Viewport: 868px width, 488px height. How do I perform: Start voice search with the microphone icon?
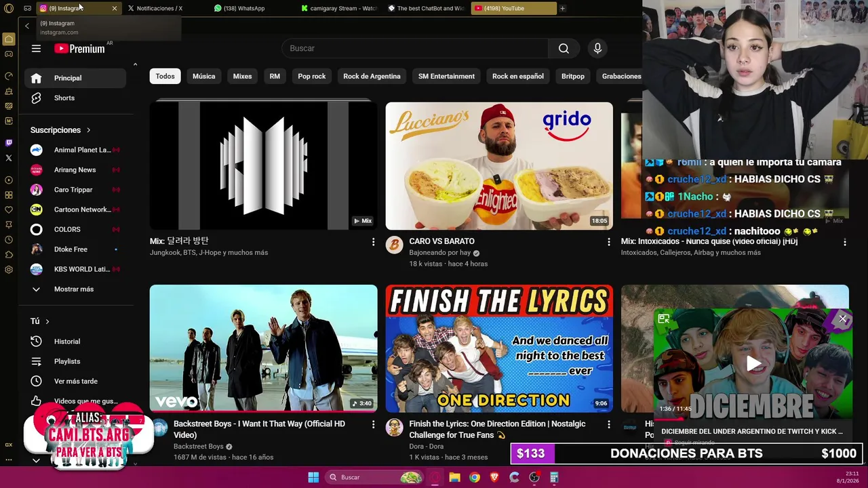click(x=597, y=48)
